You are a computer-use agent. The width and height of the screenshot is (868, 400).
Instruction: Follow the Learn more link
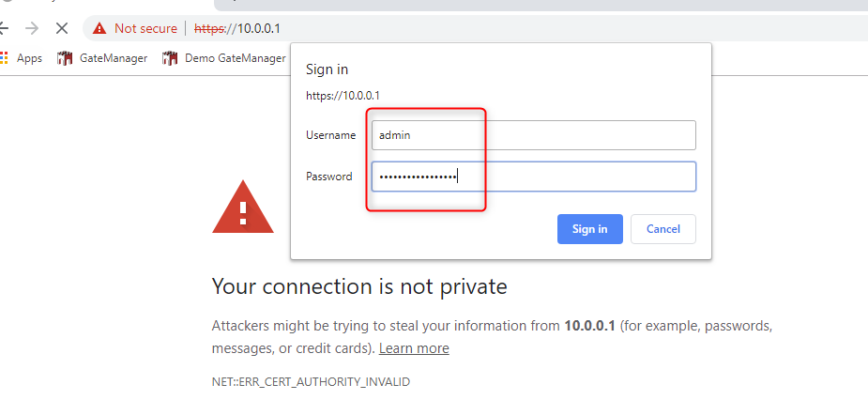414,348
